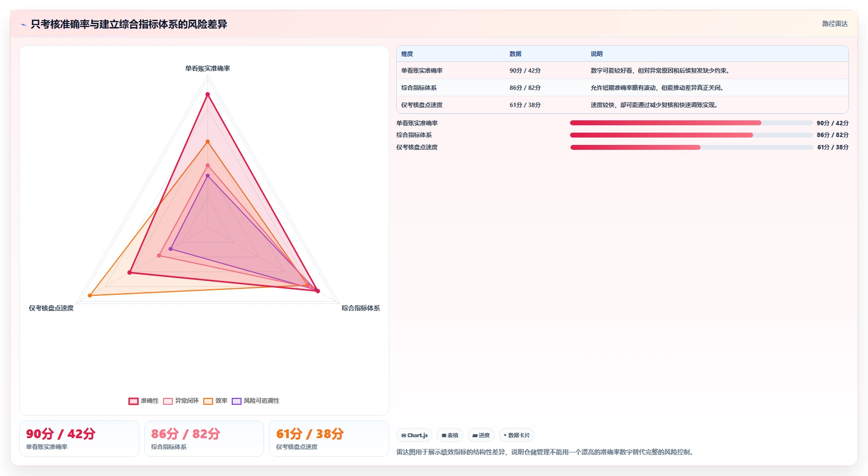Image resolution: width=868 pixels, height=476 pixels.
Task: Select the 数据 column header
Action: tap(515, 54)
